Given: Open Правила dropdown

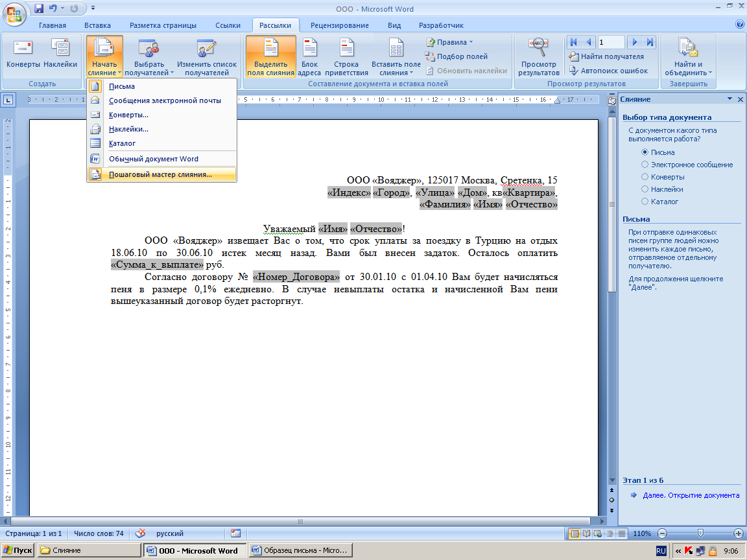Looking at the screenshot, I should coord(449,42).
